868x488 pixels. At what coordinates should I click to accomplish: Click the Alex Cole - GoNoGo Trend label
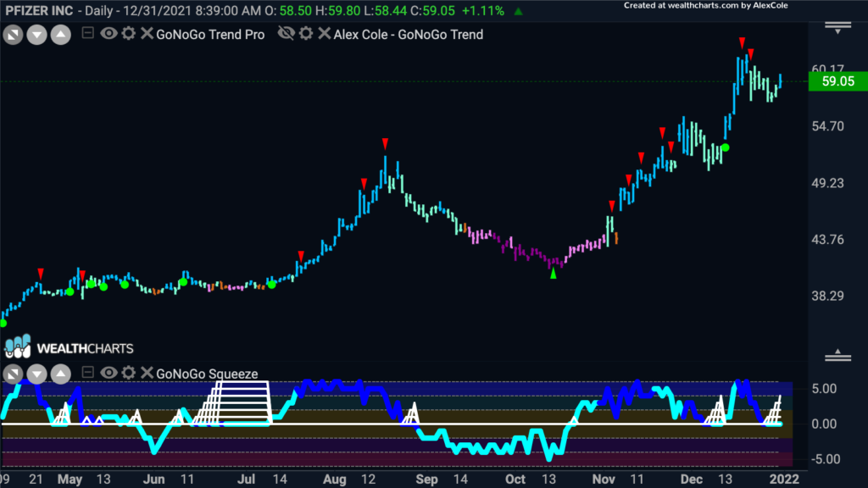409,34
